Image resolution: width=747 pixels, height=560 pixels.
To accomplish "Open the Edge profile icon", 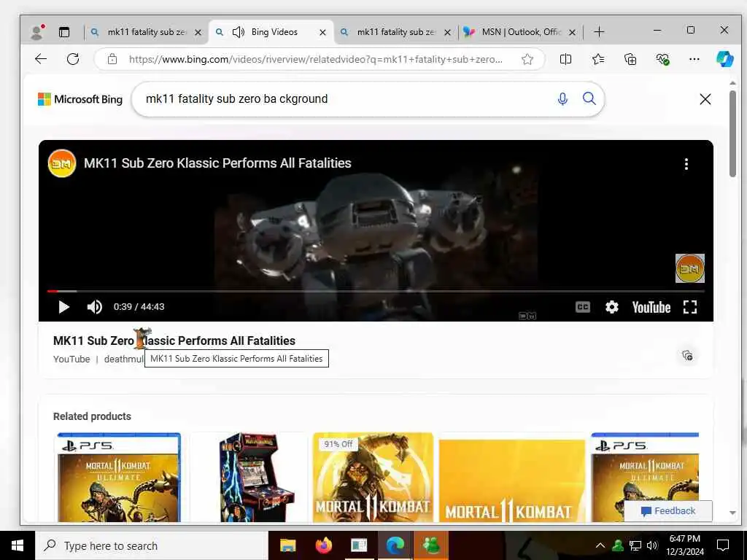I will 37,32.
